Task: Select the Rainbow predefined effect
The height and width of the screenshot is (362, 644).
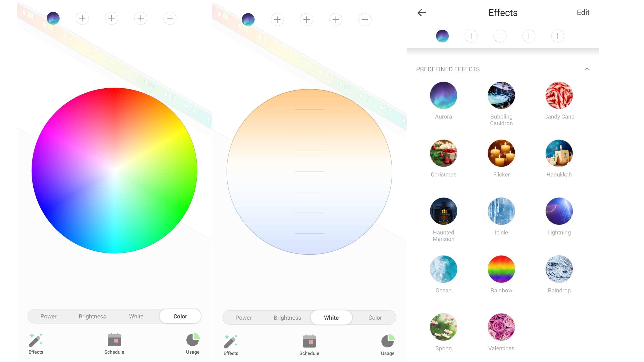Action: [x=501, y=269]
